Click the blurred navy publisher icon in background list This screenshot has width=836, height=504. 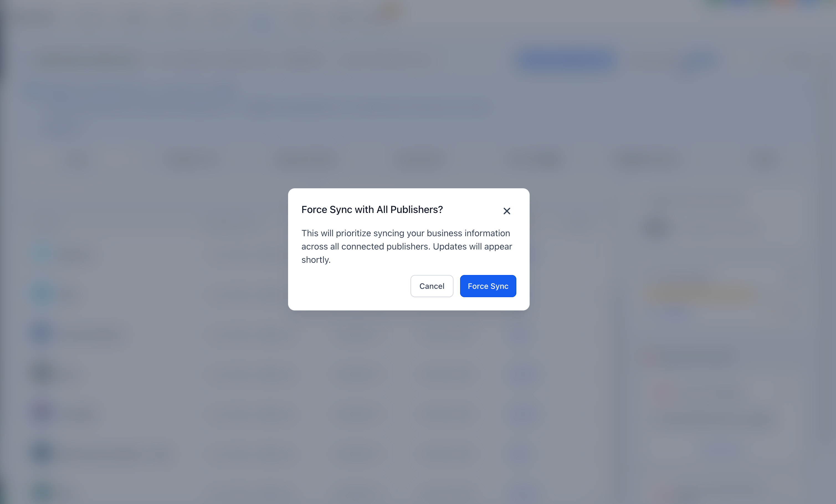click(x=42, y=453)
